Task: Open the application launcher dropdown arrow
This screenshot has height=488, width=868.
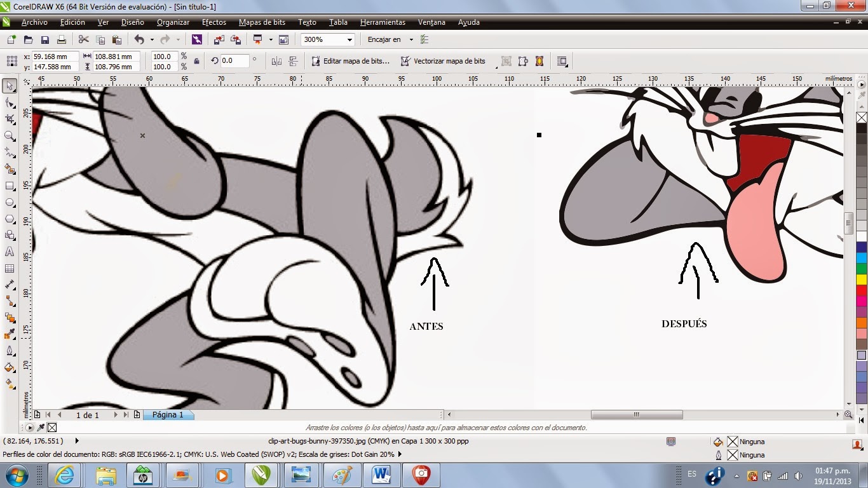Action: tap(271, 39)
